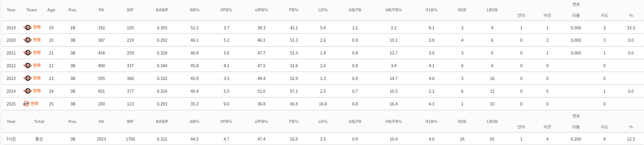Image resolution: width=644 pixels, height=145 pixels.
Task: Click the Year header at the table top
Action: [x=11, y=10]
